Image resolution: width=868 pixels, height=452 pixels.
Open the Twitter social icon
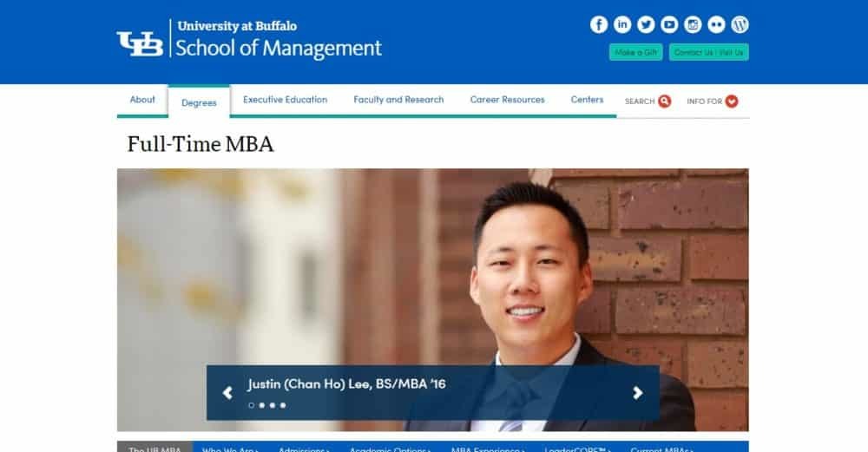point(646,24)
